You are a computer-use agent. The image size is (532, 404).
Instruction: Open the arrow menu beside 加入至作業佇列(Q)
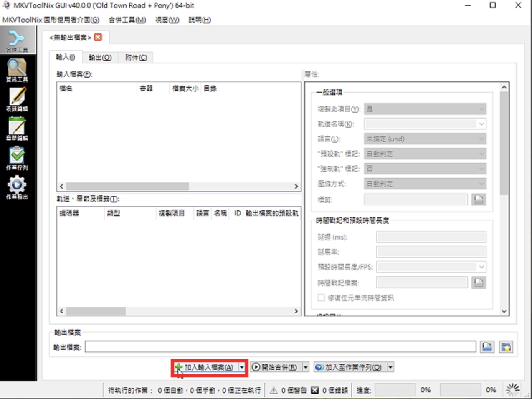390,367
